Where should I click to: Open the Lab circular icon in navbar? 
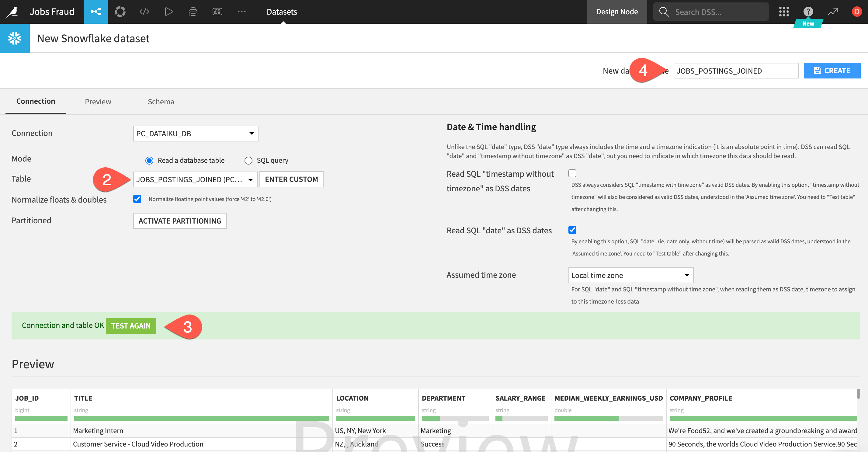[120, 12]
